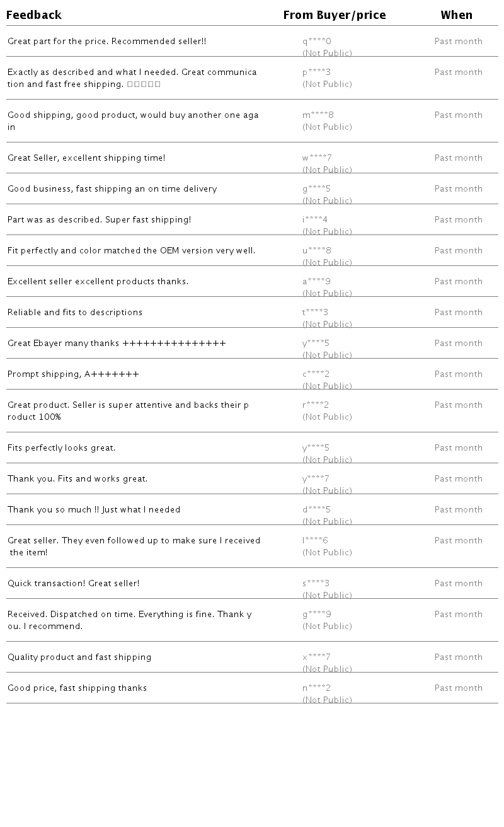Click the "Great Seller, excellent shipping time!" comment

(x=86, y=158)
